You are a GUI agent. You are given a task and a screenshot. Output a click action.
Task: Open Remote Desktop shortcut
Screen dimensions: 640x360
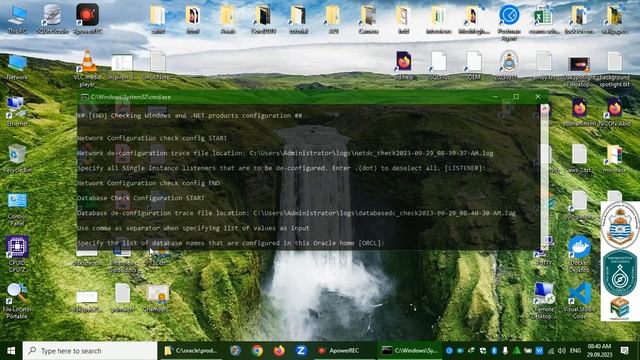[544, 300]
